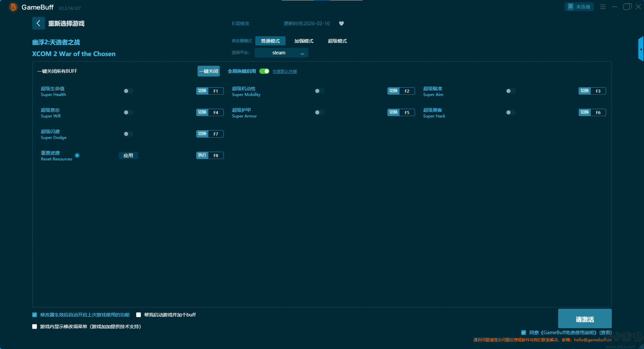Viewport: 644px width, 349px height.
Task: Click the star badge beside Reset Resources
Action: pyautogui.click(x=77, y=155)
